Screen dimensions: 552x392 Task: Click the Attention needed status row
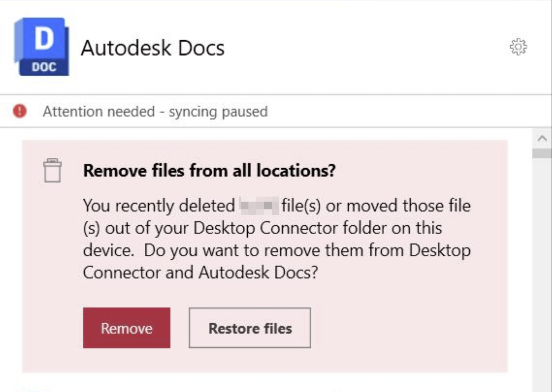155,111
